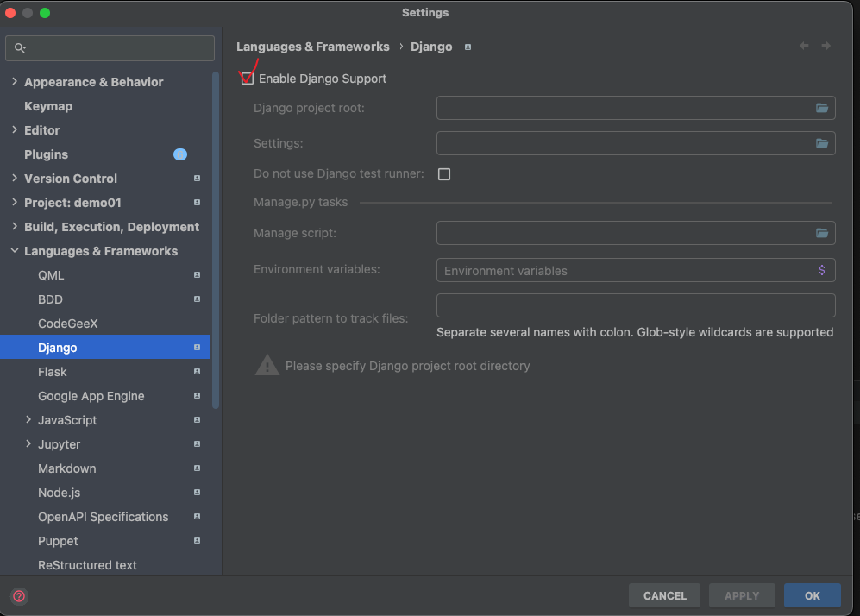The width and height of the screenshot is (860, 616).
Task: Click the Apply button
Action: click(742, 595)
